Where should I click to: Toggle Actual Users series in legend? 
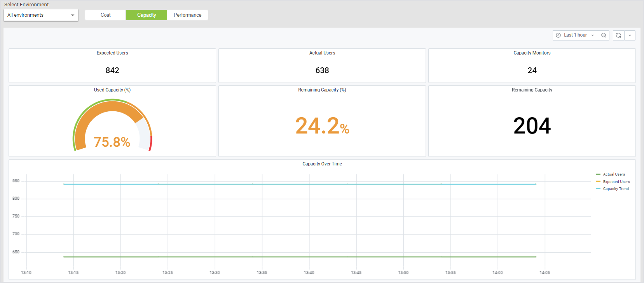click(614, 174)
